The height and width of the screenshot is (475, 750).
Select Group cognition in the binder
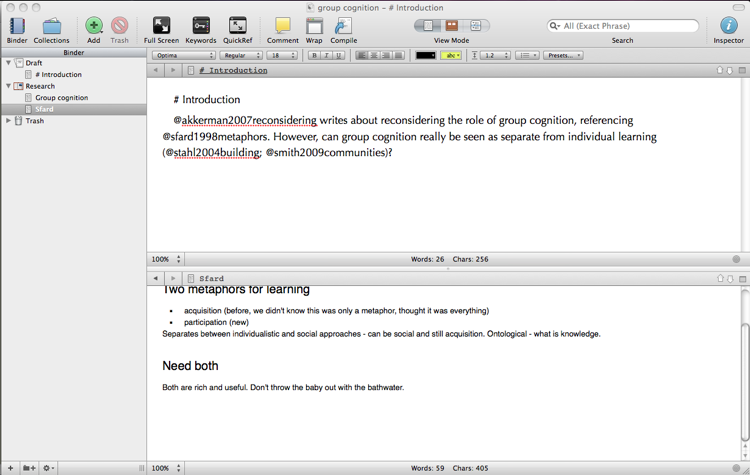click(61, 98)
